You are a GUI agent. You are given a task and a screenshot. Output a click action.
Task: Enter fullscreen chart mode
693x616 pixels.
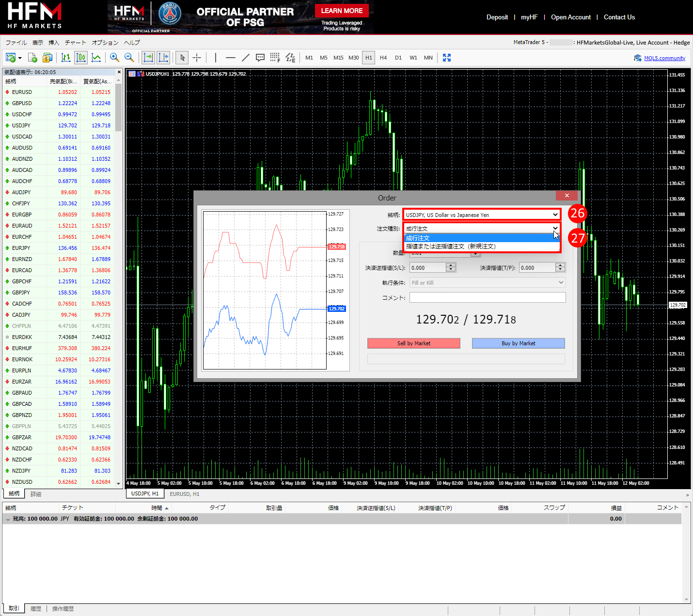click(x=447, y=58)
